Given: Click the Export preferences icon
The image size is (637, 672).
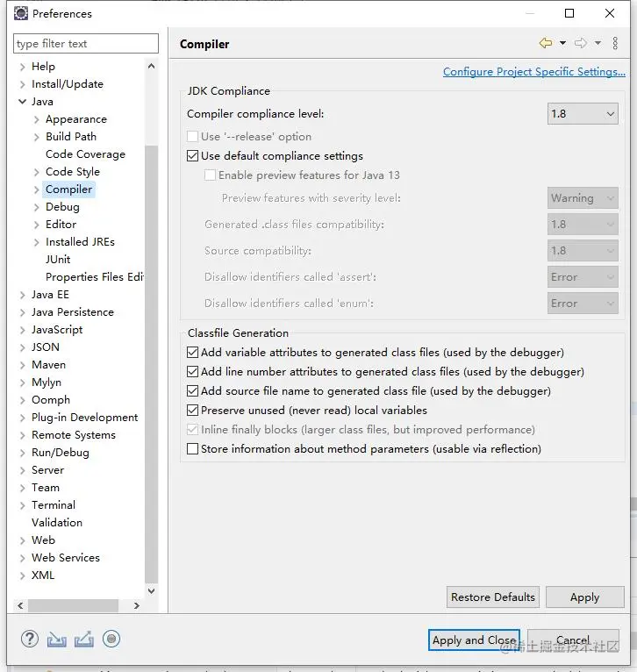Looking at the screenshot, I should tap(84, 639).
